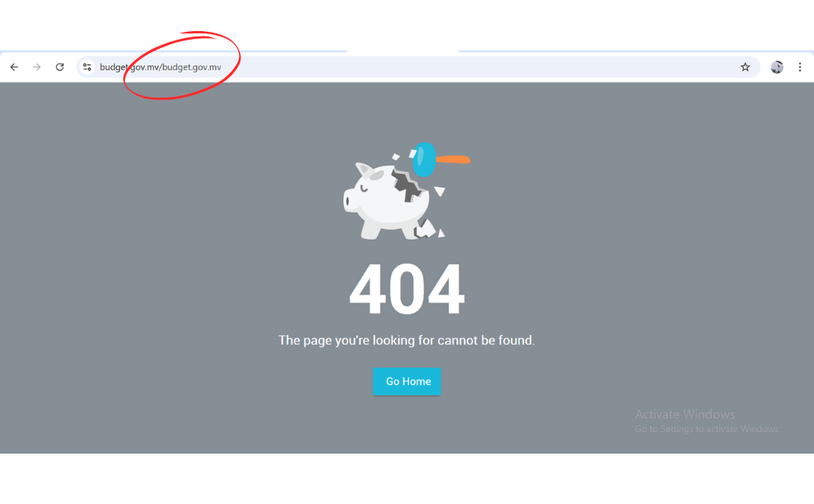Reload the 404 page
814x504 pixels.
pos(60,67)
